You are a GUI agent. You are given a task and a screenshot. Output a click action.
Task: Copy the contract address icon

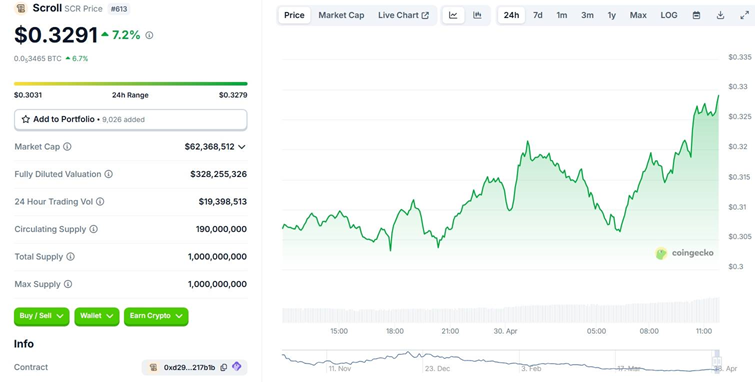pyautogui.click(x=223, y=368)
